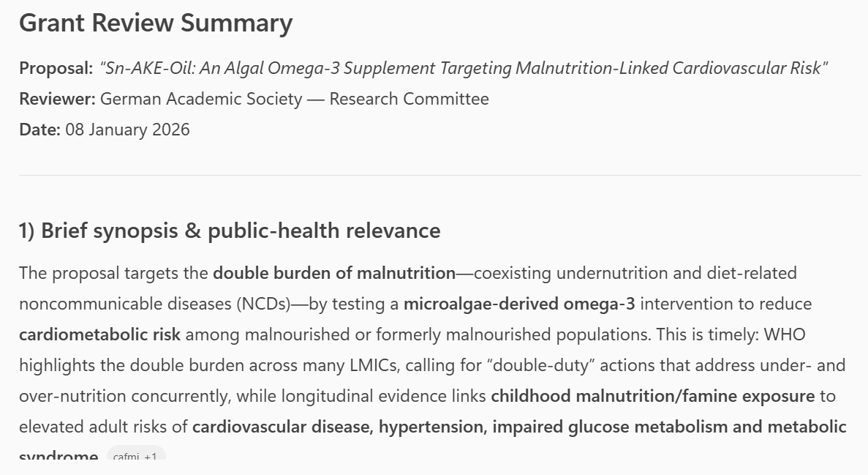Click the "Grant Review Summary" title
This screenshot has width=868, height=475.
pyautogui.click(x=155, y=23)
